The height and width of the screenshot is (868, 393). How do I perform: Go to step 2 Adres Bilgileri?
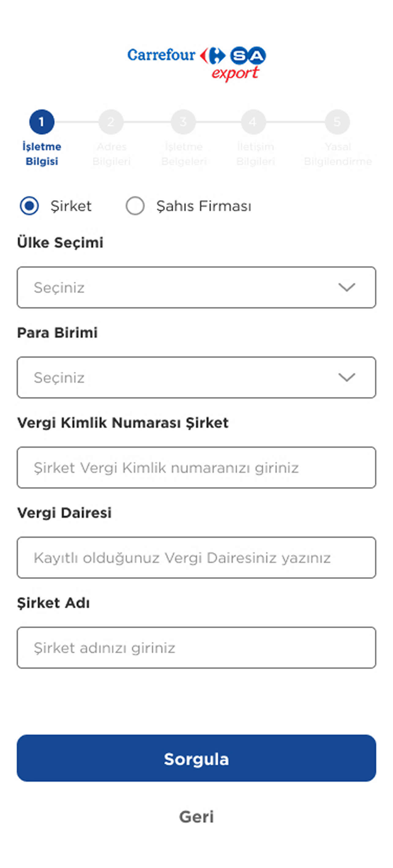coord(111,122)
